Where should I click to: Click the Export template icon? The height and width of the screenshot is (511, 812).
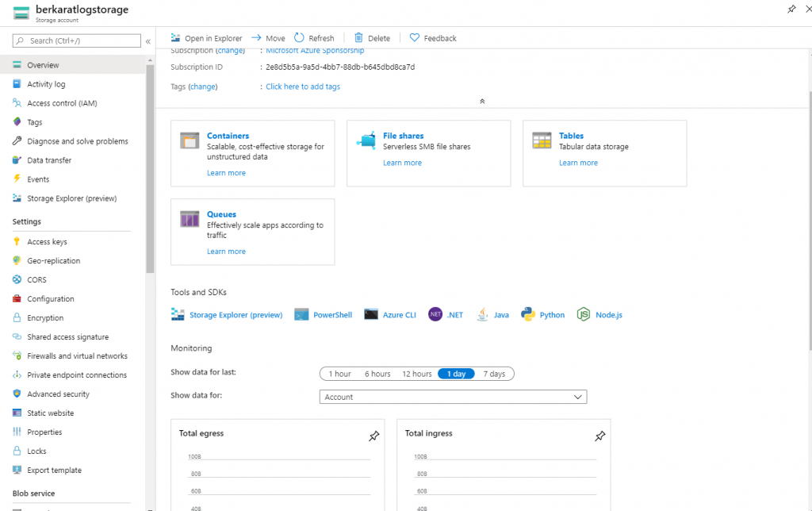pos(17,470)
